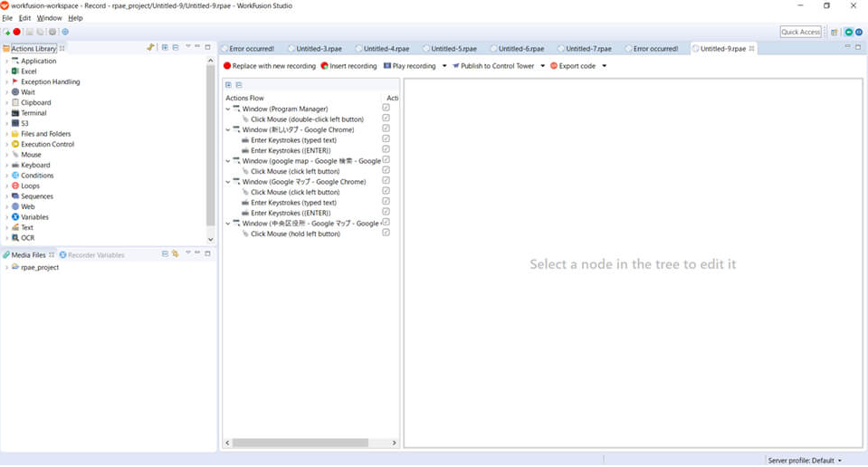868x467 pixels.
Task: Toggle checkbox for the Window (Program Manager) row
Action: click(x=386, y=108)
